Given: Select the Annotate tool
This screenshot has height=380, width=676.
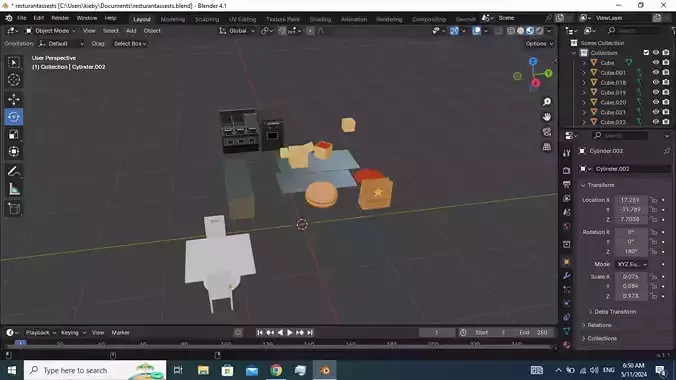Looking at the screenshot, I should [x=14, y=171].
